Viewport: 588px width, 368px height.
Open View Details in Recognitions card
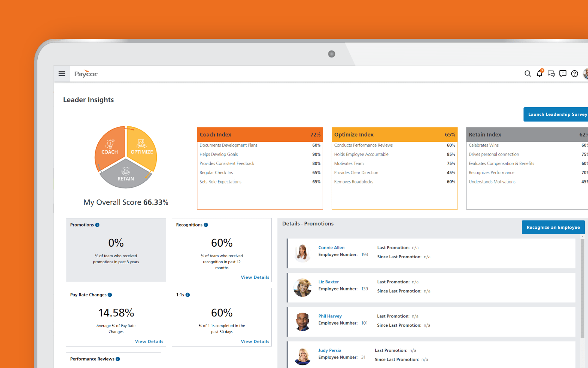tap(255, 277)
